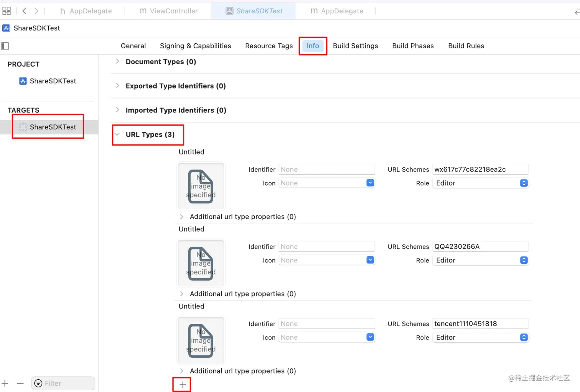Open Signing & Capabilities tab
Image resolution: width=580 pixels, height=392 pixels.
(195, 46)
